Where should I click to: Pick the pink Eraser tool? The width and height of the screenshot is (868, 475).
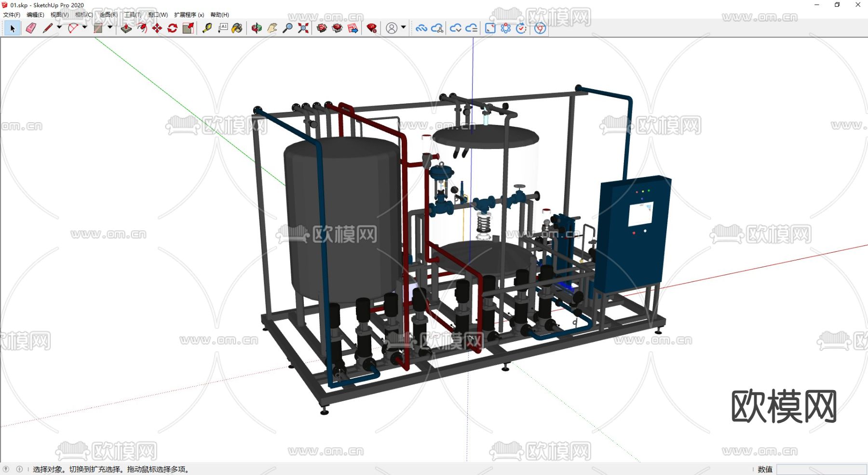[x=31, y=28]
